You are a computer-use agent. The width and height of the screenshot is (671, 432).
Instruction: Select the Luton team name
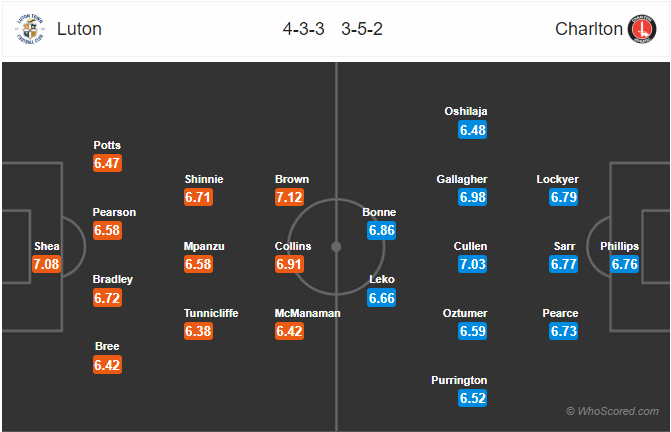coord(79,29)
